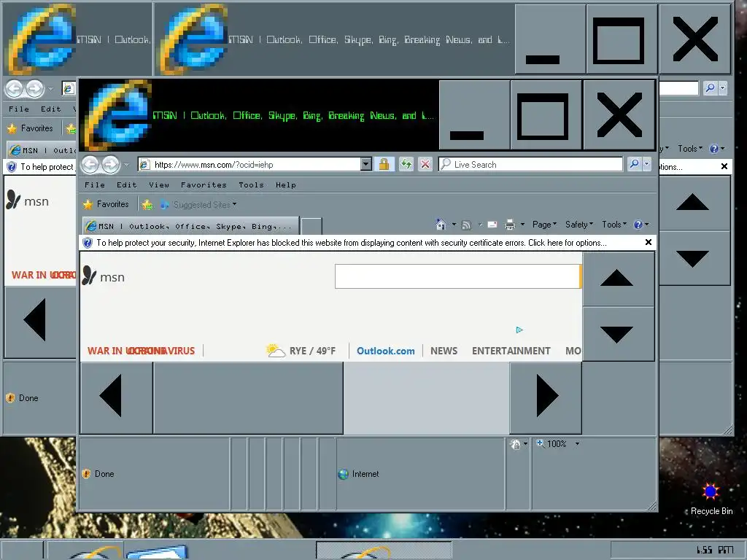This screenshot has width=747, height=560.
Task: Click the Forward arrow in the background IE window
Action: tap(35, 88)
